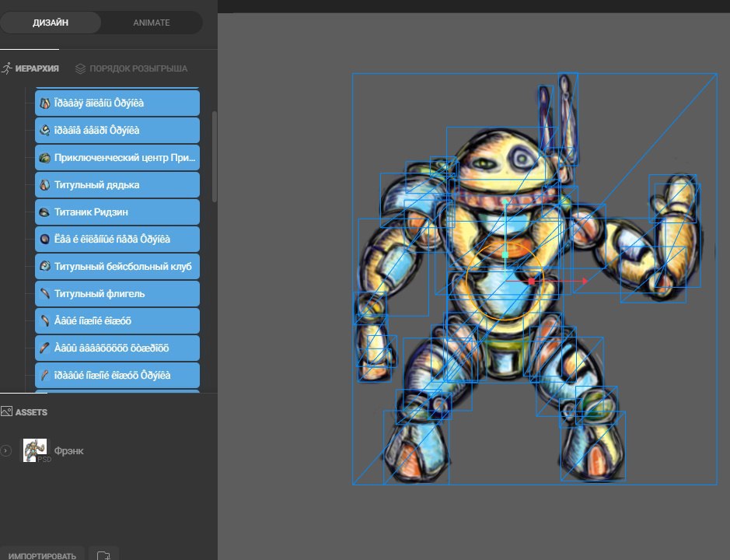The width and height of the screenshot is (730, 560).
Task: Click the red square pivot handle
Action: (532, 281)
